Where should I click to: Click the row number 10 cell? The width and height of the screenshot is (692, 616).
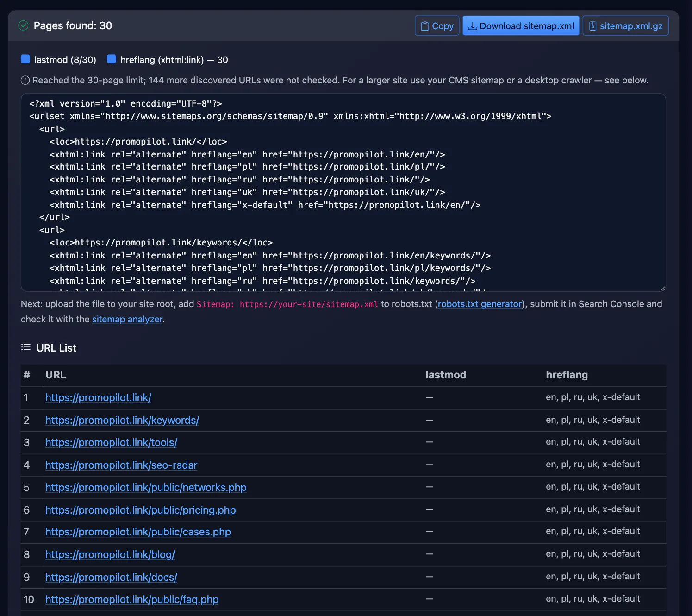[29, 599]
